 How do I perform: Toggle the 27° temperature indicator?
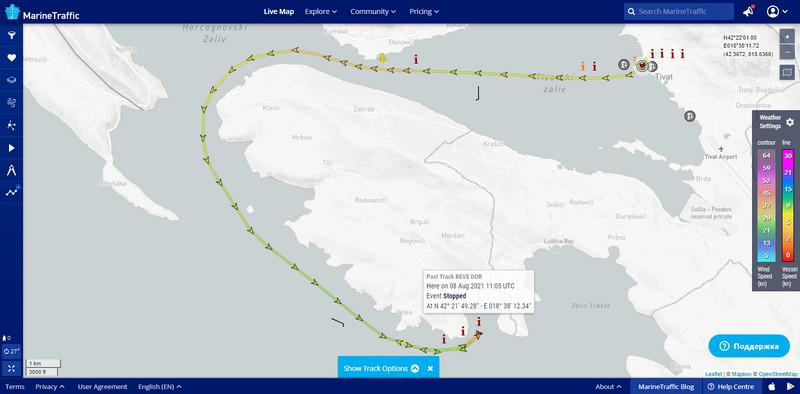coord(11,352)
